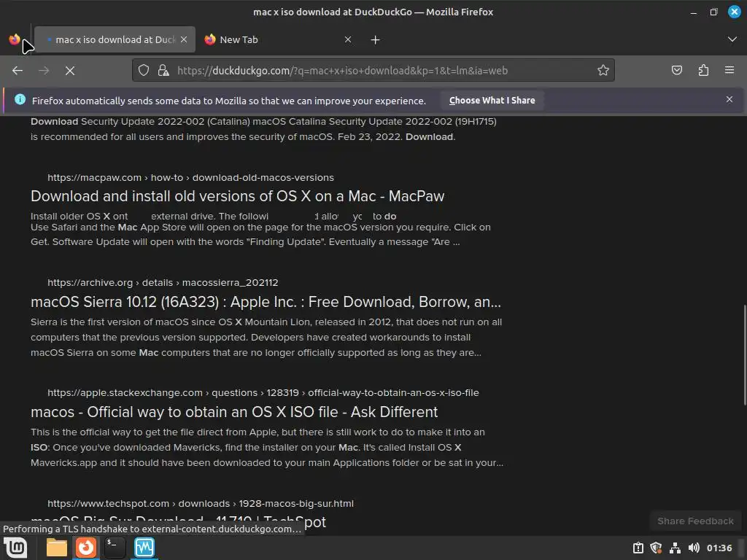Close the New Tab tab
The width and height of the screenshot is (747, 560).
[x=348, y=39]
